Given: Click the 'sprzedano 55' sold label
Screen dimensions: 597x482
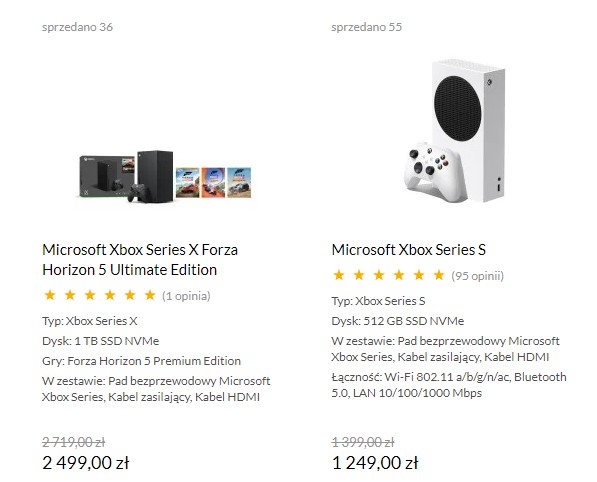Looking at the screenshot, I should [x=367, y=27].
